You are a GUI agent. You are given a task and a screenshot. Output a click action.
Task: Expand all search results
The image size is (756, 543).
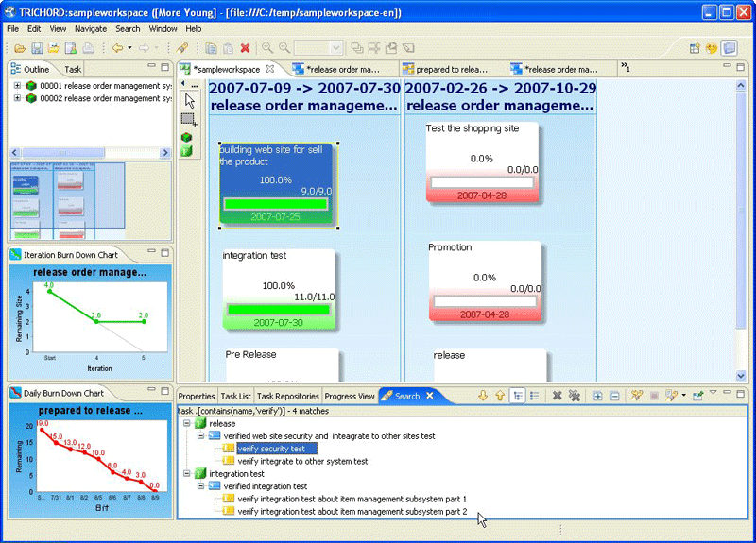[597, 396]
